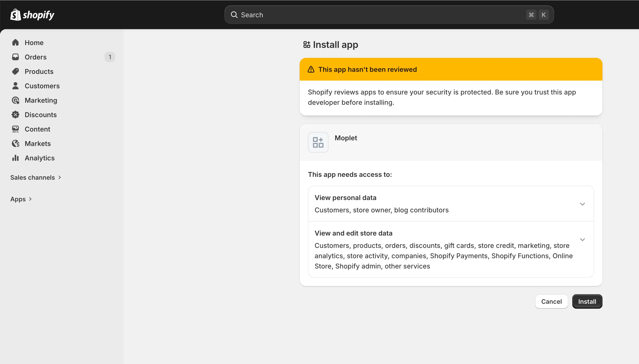The height and width of the screenshot is (364, 639).
Task: Click 'This app needs access to:' text
Action: 350,175
